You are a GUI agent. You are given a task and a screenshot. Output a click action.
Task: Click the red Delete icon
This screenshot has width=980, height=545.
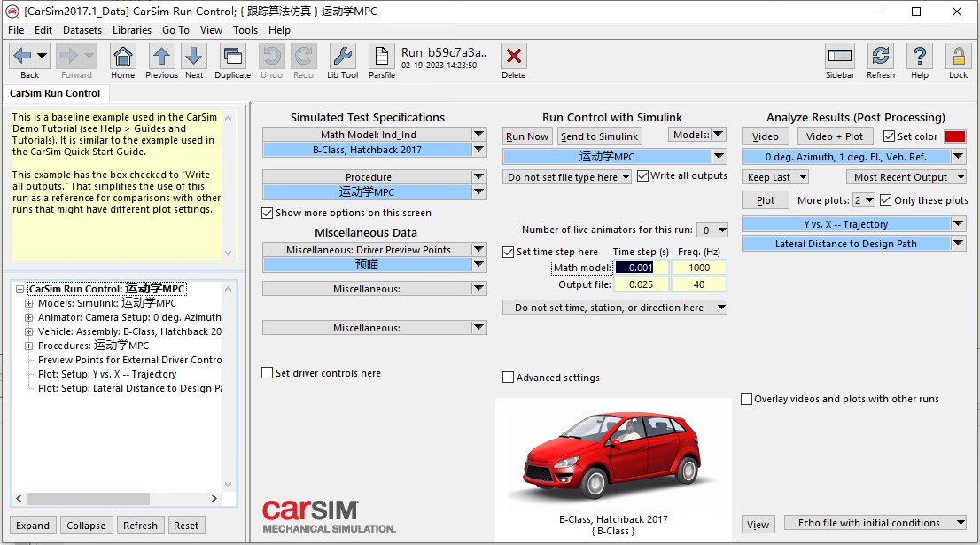513,56
